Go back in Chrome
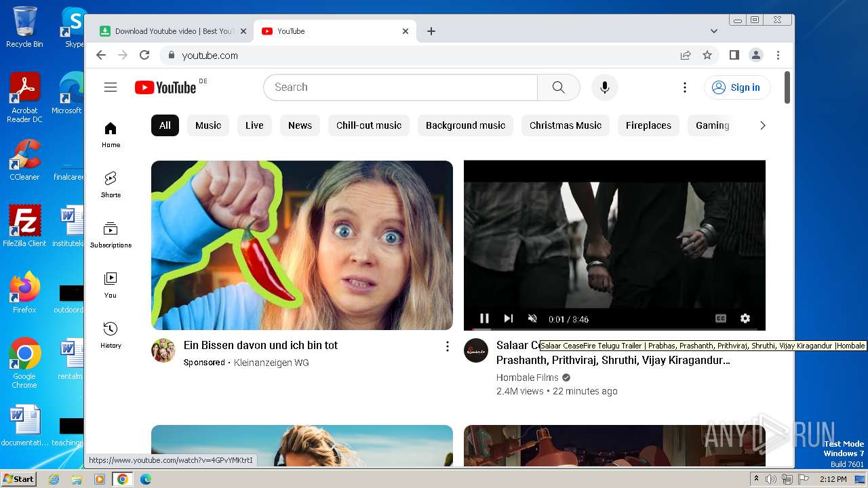Image resolution: width=868 pixels, height=488 pixels. point(101,55)
